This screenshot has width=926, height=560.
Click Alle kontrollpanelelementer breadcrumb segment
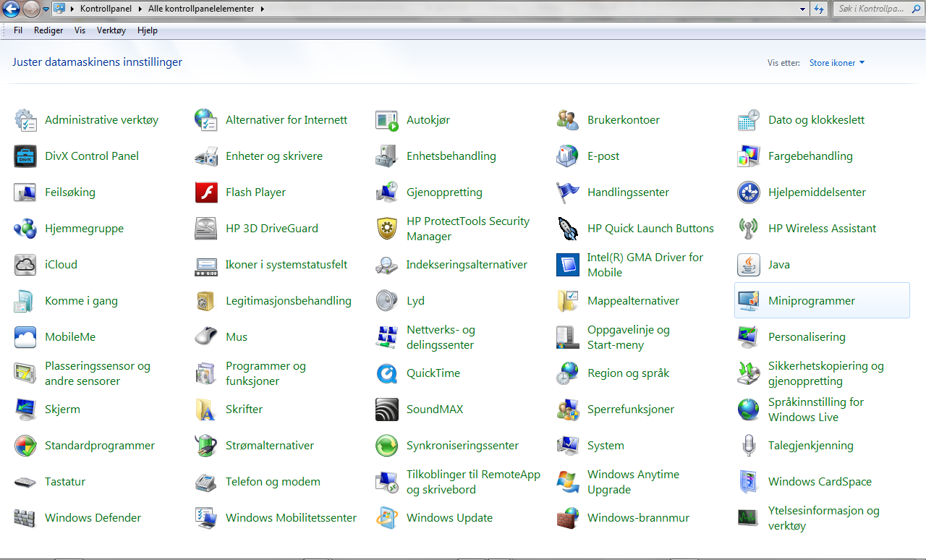pos(202,9)
